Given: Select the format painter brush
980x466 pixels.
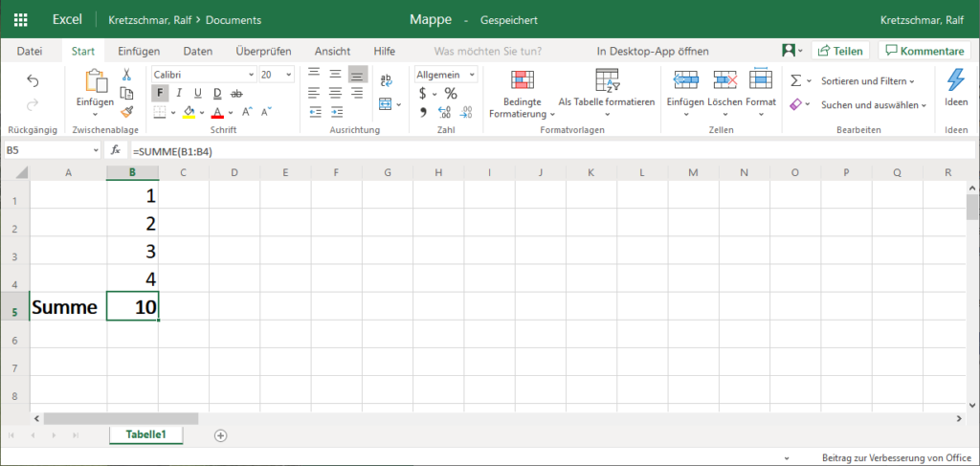Looking at the screenshot, I should pyautogui.click(x=125, y=111).
